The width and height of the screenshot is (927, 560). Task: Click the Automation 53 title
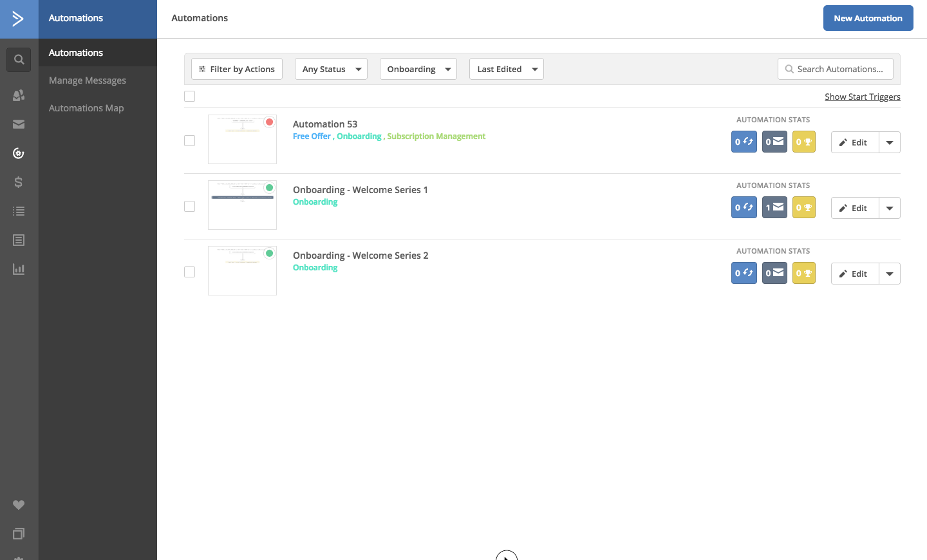[x=325, y=124]
